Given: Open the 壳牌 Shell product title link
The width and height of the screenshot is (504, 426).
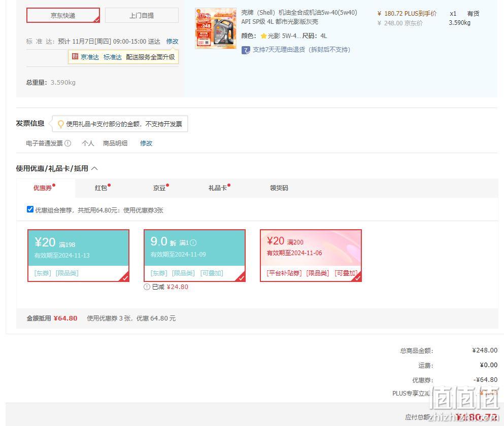Looking at the screenshot, I should click(x=299, y=17).
